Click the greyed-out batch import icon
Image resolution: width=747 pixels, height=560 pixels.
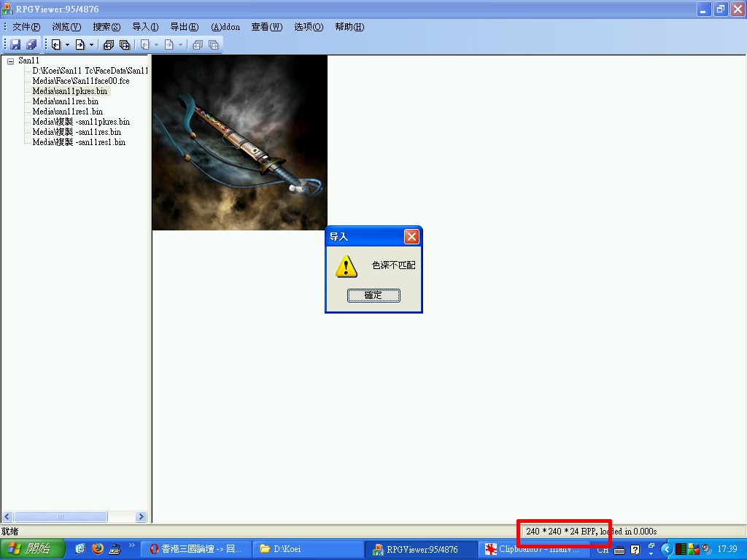tap(198, 44)
